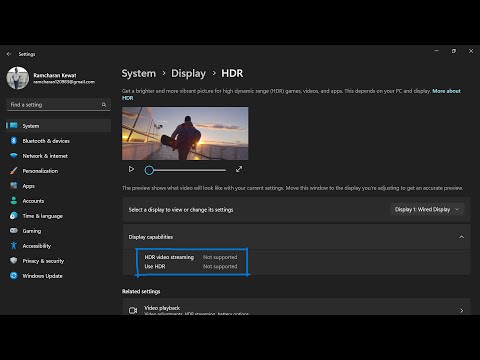The image size is (480, 360).
Task: Click the Gaming controller icon
Action: [13, 231]
